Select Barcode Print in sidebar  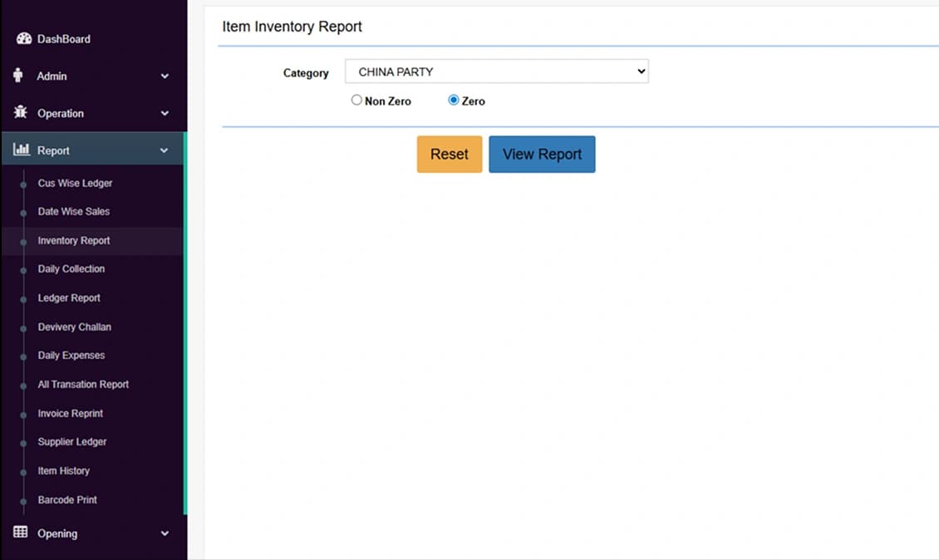pos(67,500)
